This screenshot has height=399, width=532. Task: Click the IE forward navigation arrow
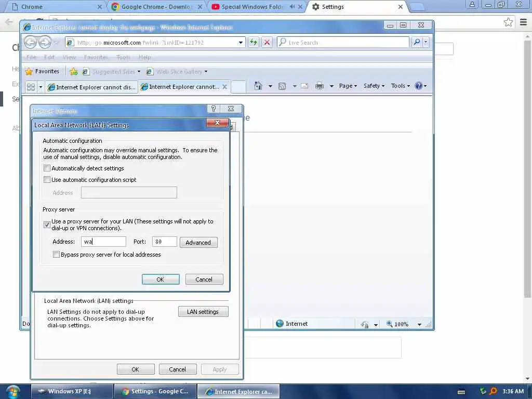coord(45,43)
